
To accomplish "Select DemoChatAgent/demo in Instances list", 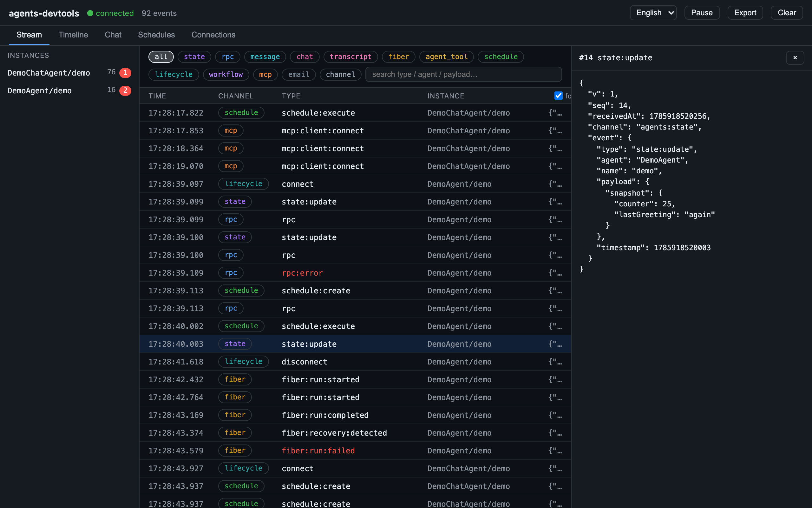I will 69,73.
